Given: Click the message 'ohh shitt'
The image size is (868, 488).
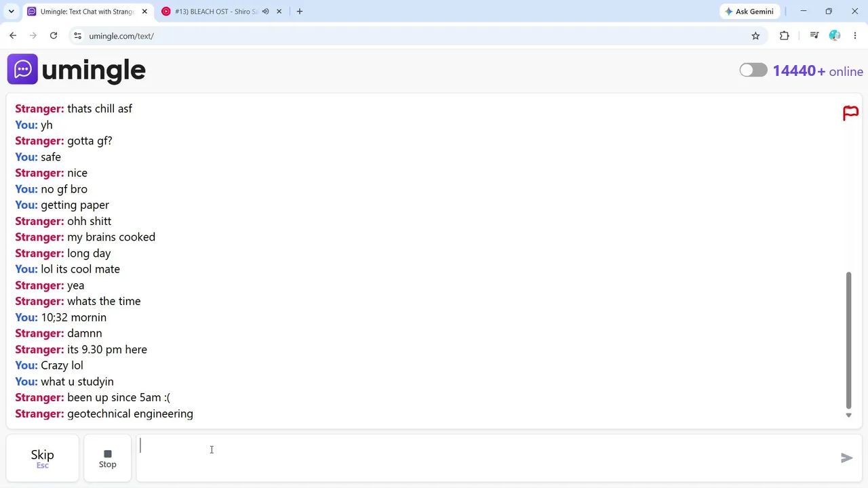Looking at the screenshot, I should tap(89, 221).
